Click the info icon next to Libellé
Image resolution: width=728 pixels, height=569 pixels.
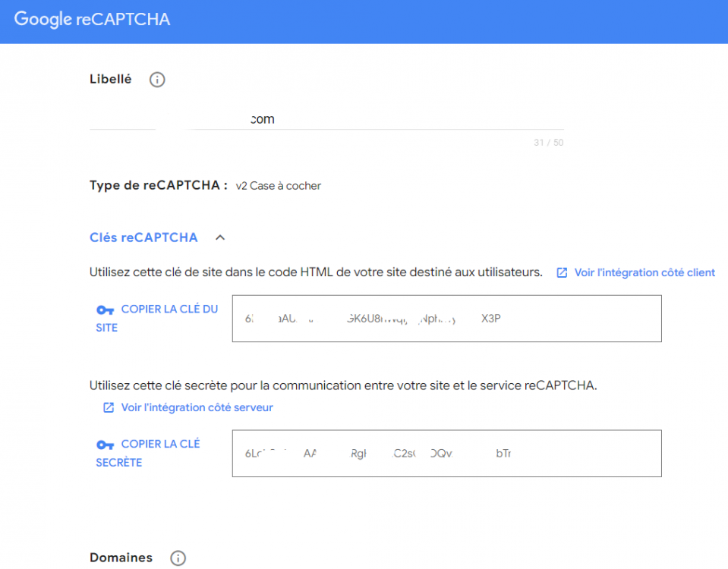coord(156,79)
